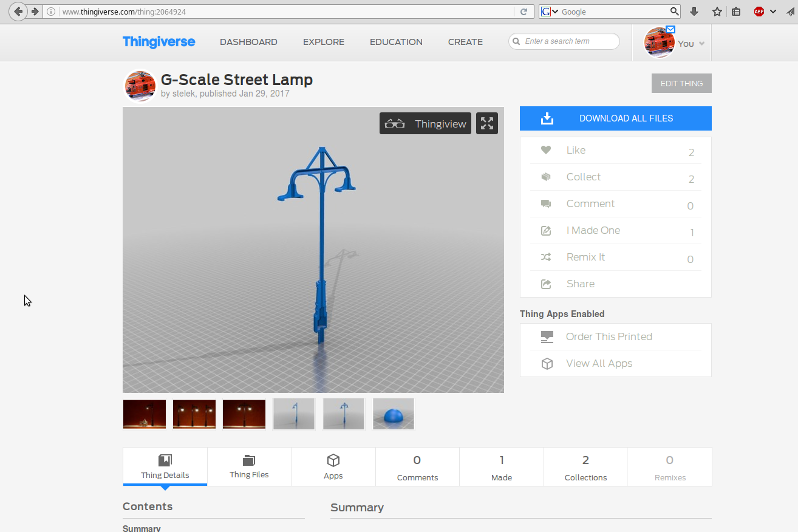
Task: Reload the page with the refresh icon
Action: pyautogui.click(x=523, y=12)
